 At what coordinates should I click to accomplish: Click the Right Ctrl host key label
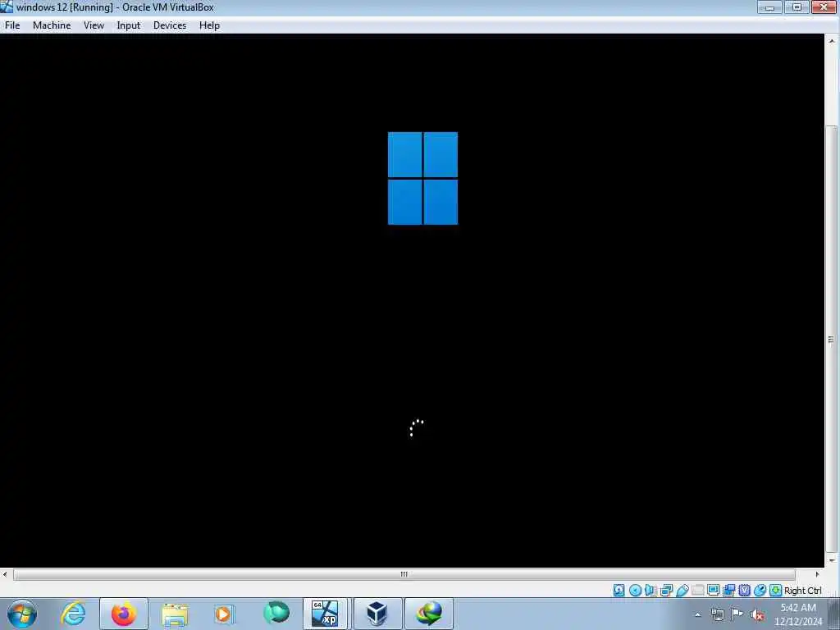(x=802, y=591)
